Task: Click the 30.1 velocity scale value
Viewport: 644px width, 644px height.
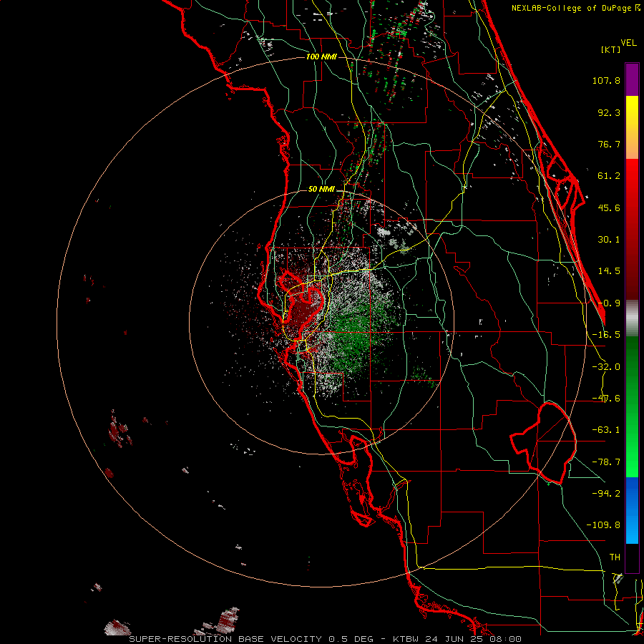Action: pos(609,240)
